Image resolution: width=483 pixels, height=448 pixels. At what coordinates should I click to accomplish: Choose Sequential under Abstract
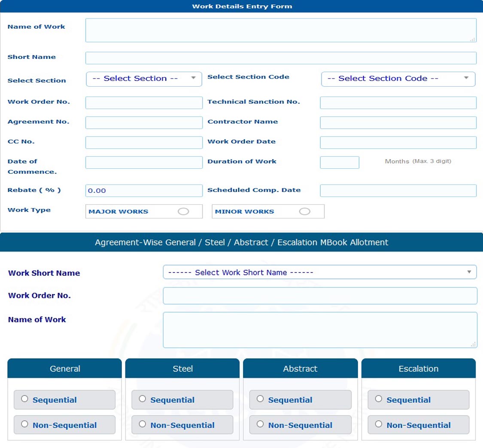point(260,399)
